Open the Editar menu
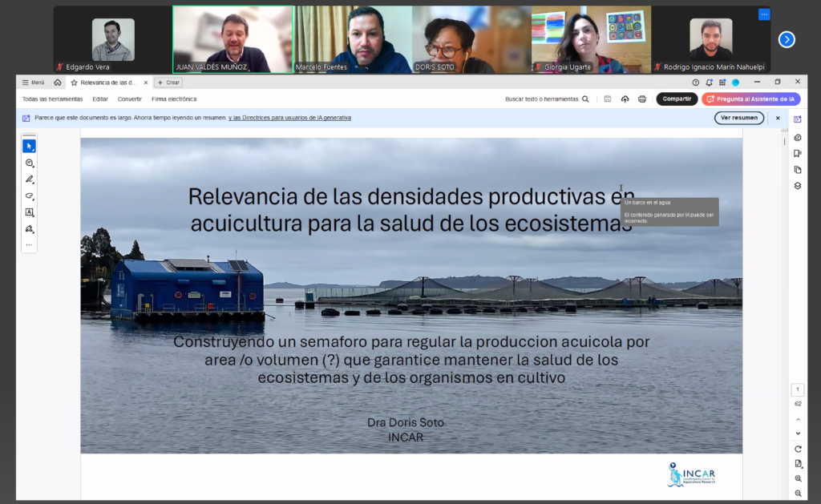This screenshot has height=504, width=821. point(100,99)
